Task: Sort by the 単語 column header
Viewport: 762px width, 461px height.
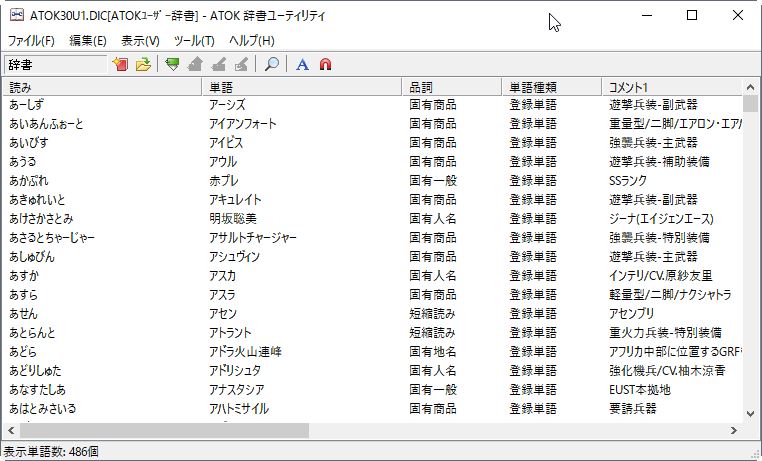Action: (301, 87)
